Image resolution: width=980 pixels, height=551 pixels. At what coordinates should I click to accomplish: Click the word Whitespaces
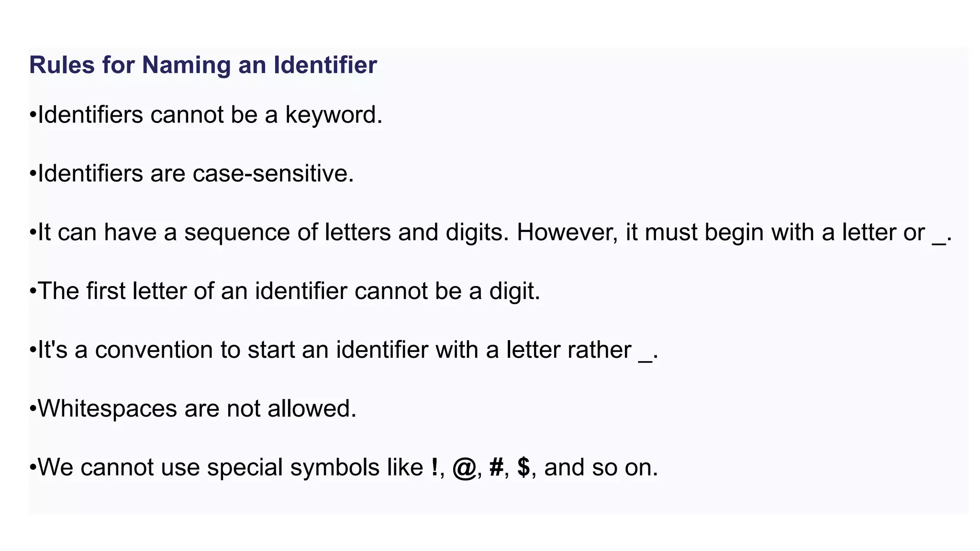[x=108, y=409]
